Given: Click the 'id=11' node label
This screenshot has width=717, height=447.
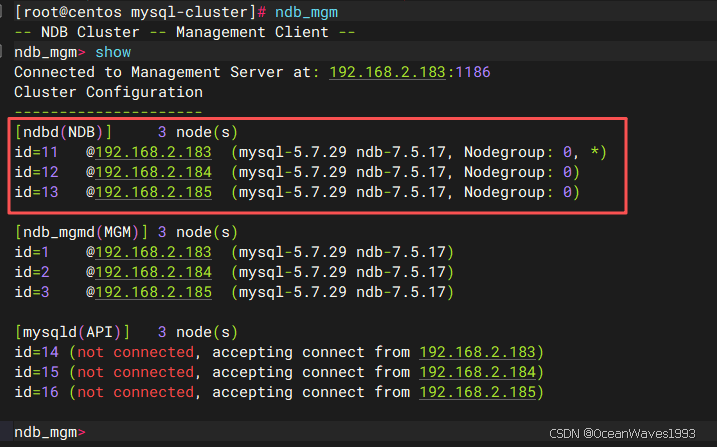Looking at the screenshot, I should (x=36, y=152).
